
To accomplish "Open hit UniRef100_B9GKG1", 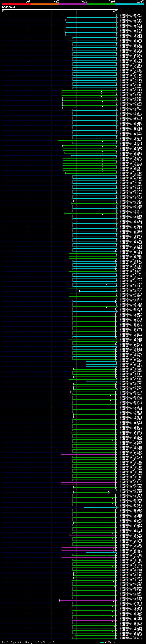I will click(131, 32).
